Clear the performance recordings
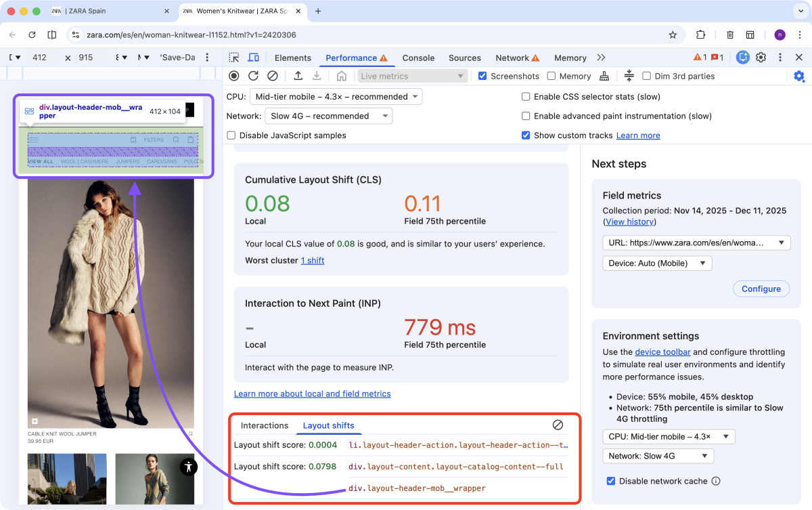812x510 pixels. click(273, 76)
